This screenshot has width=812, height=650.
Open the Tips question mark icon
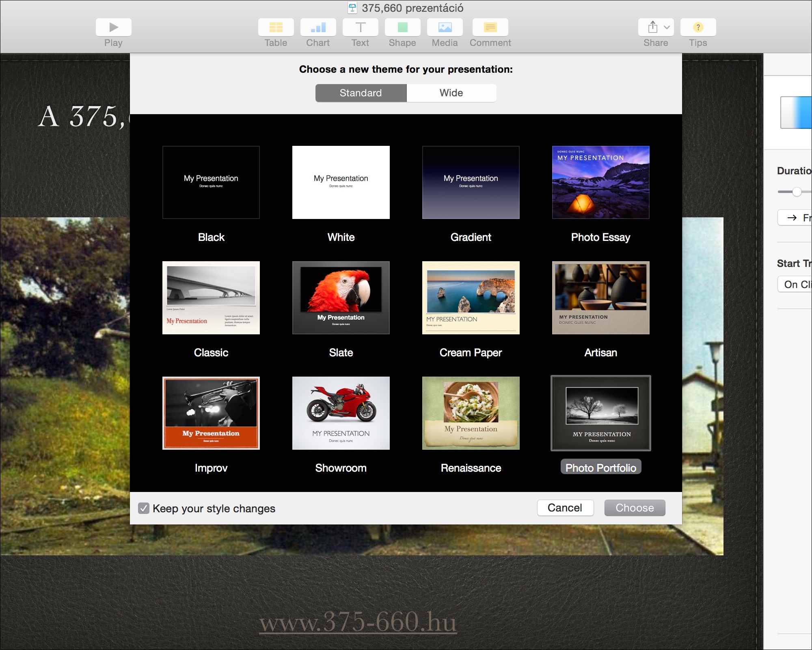[x=698, y=27]
